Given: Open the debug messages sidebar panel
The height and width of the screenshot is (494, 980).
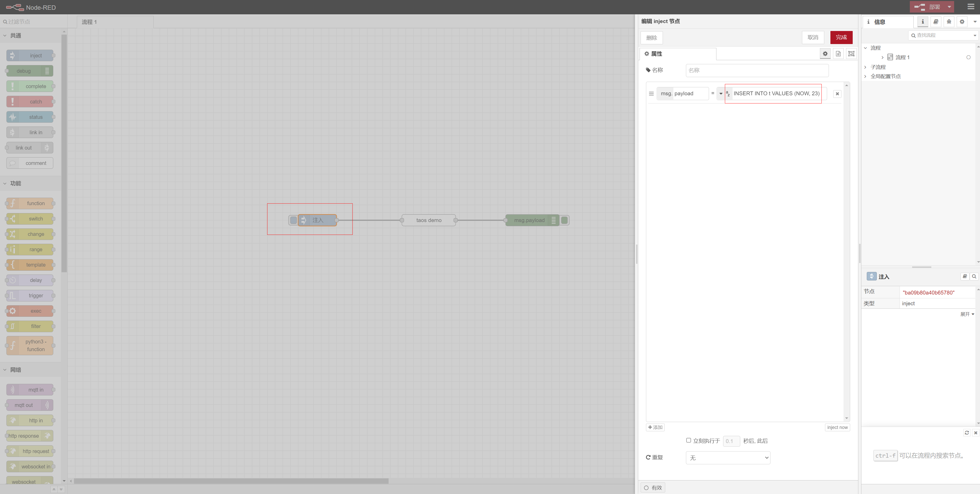Looking at the screenshot, I should [x=949, y=22].
